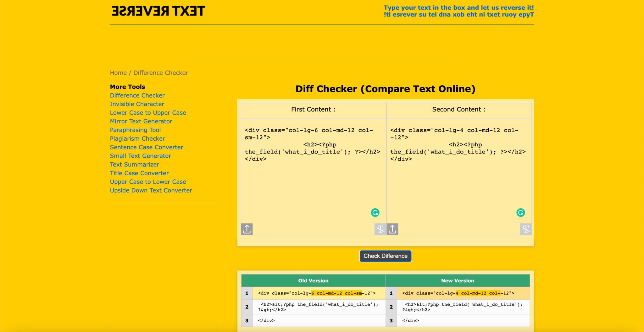Select the Paraphrasing Tool link
The image size is (644, 332).
[136, 130]
